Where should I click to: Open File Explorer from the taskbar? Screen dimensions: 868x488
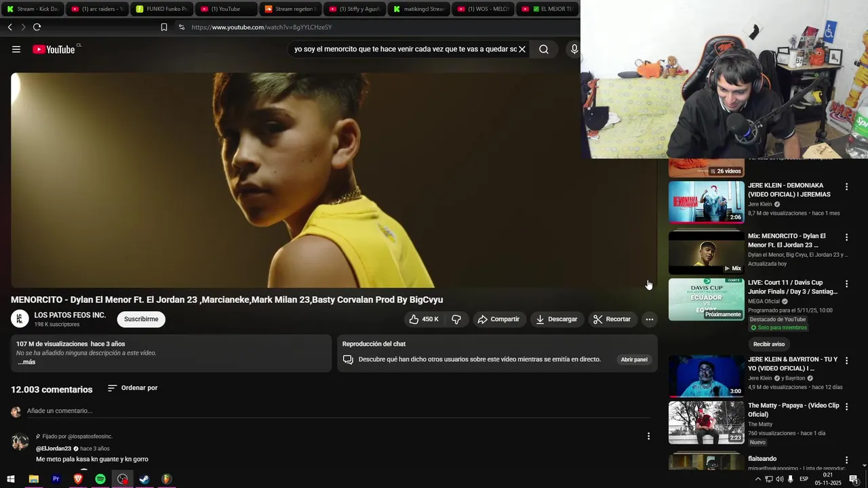[x=34, y=479]
